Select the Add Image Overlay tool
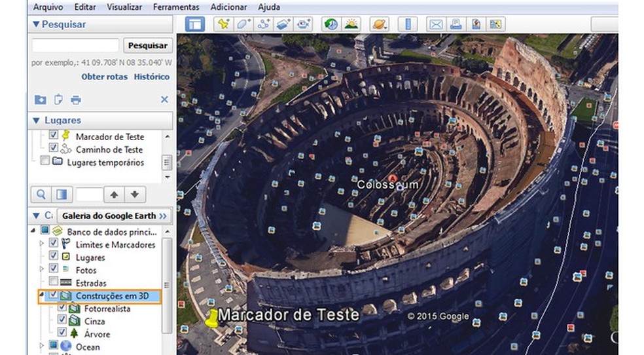 [x=283, y=24]
